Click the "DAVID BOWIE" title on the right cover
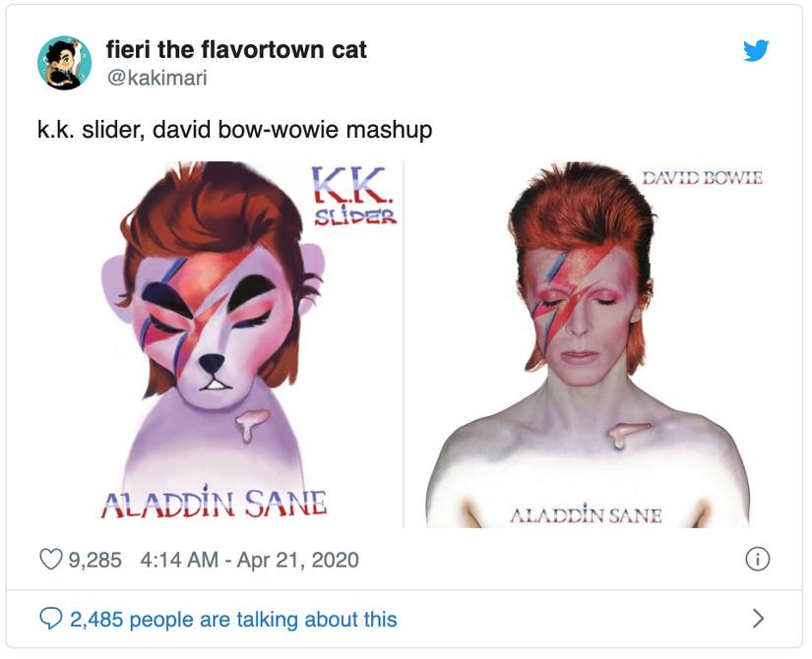 [x=702, y=178]
